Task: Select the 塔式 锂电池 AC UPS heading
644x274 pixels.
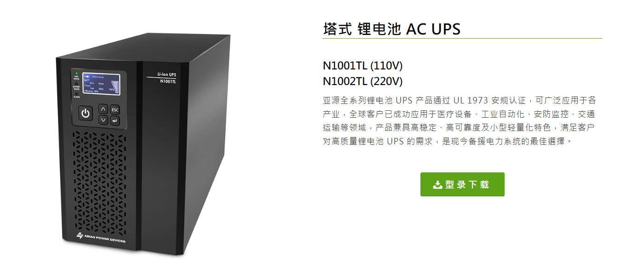Action: click(x=392, y=29)
